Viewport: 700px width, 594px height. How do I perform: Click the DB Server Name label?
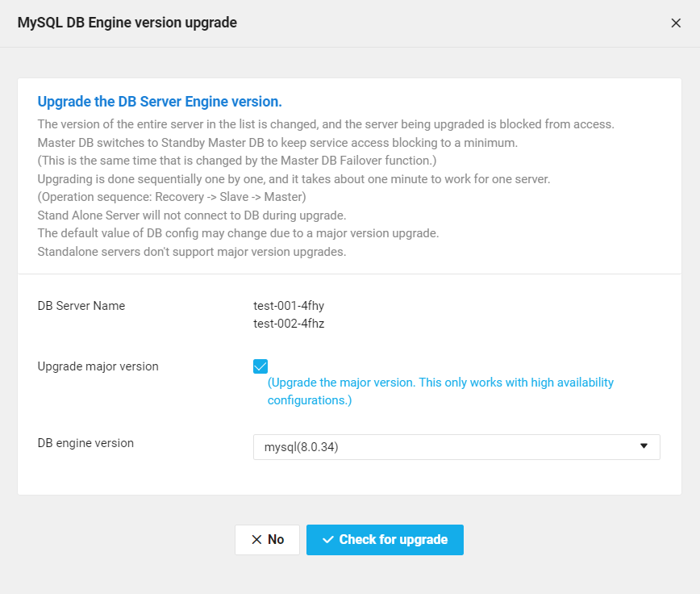pos(81,306)
